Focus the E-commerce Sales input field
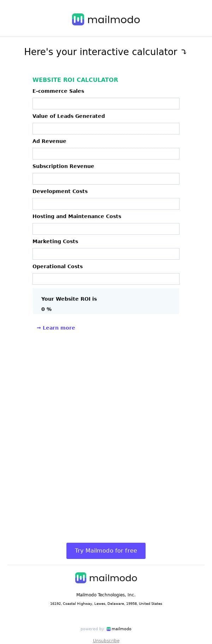Viewport: 212px width, 644px height. pyautogui.click(x=106, y=104)
